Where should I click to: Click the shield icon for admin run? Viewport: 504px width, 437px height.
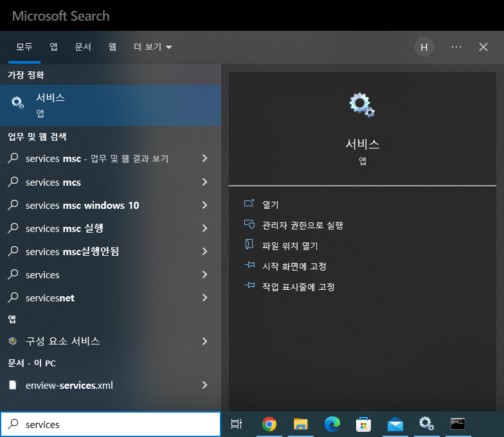click(x=249, y=224)
